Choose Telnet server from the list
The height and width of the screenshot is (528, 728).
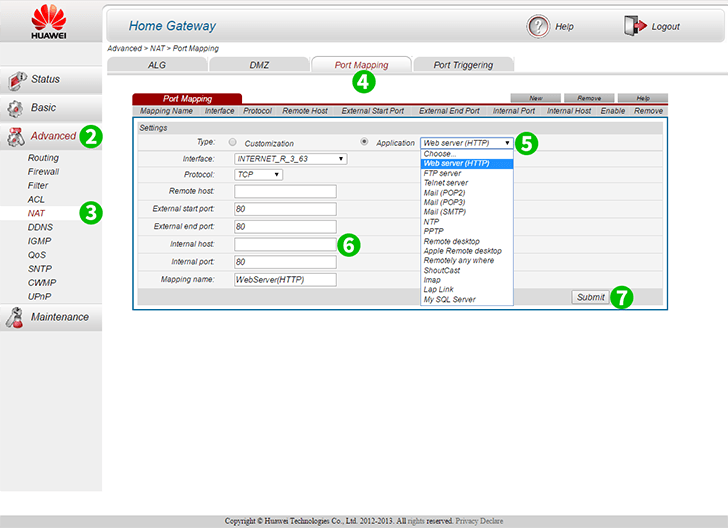tap(467, 183)
